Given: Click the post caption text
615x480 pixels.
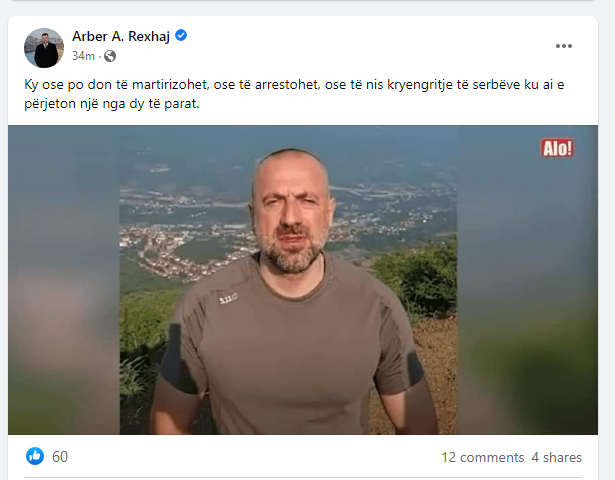Looking at the screenshot, I should (x=294, y=94).
